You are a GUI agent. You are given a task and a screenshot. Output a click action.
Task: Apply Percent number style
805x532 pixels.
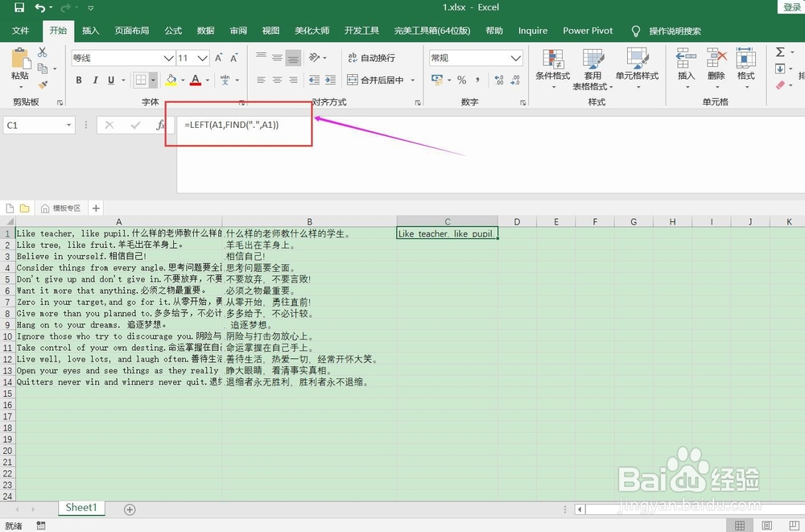coord(462,80)
